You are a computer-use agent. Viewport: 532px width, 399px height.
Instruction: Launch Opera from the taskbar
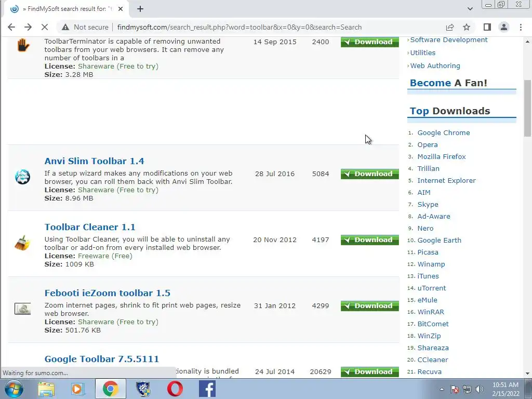coord(175,389)
